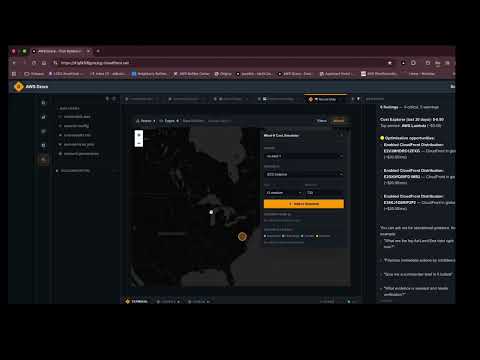Select the highlighted bottom icon in the left sidebar
The width and height of the screenshot is (480, 360).
point(43,159)
